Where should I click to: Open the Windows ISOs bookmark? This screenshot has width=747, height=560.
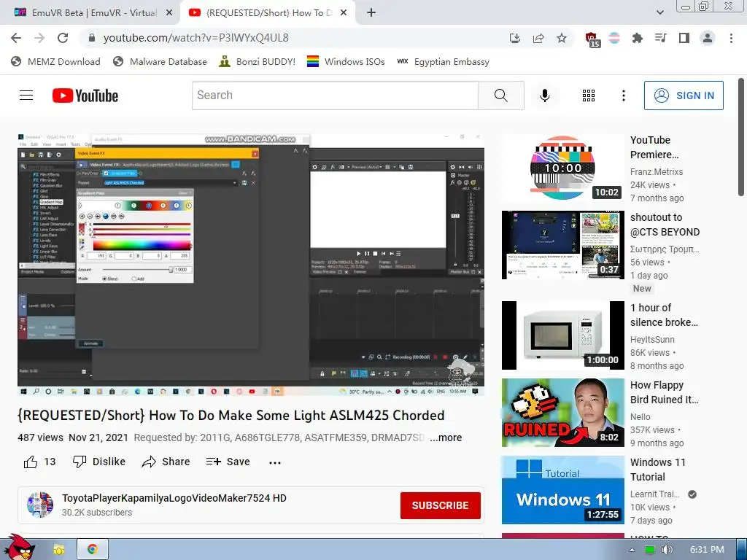coord(346,62)
